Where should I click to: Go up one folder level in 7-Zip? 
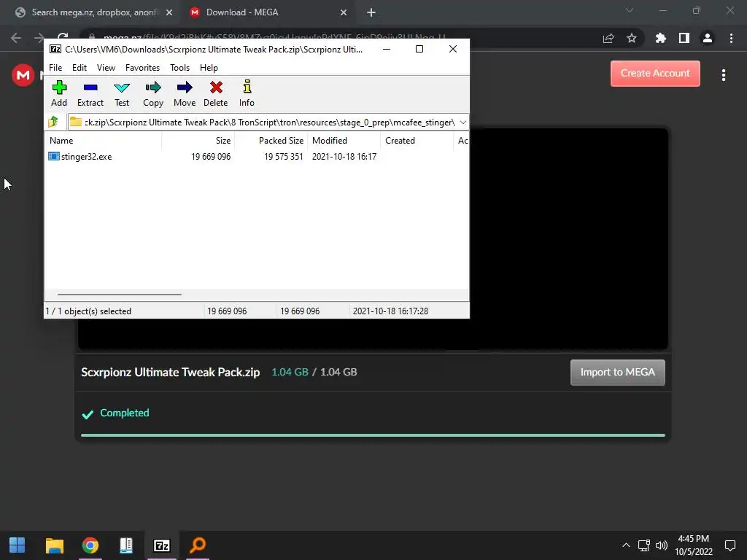pyautogui.click(x=53, y=122)
